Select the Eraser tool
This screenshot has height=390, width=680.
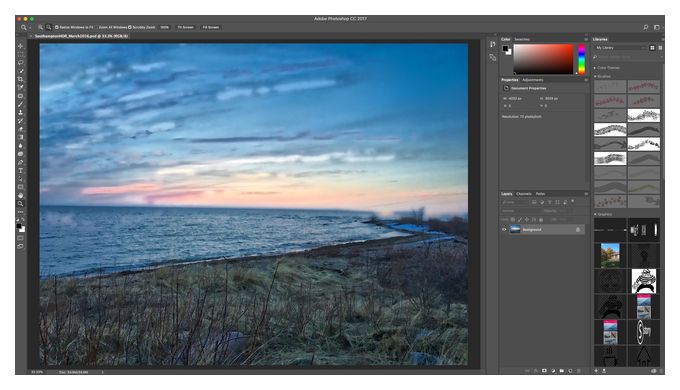pos(20,129)
